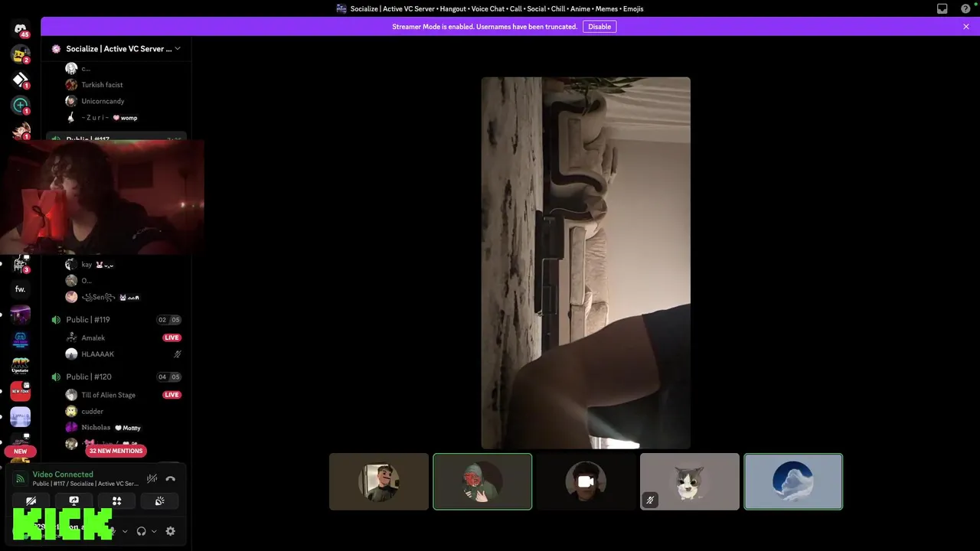This screenshot has height=551, width=980.
Task: Open the fw. server icon
Action: pyautogui.click(x=21, y=289)
